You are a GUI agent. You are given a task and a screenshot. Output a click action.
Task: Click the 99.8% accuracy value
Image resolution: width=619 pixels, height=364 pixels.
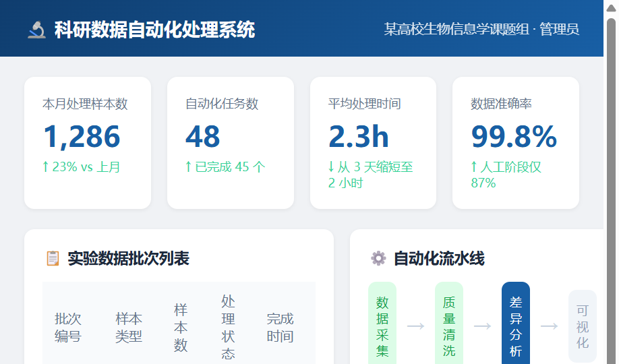[514, 137]
